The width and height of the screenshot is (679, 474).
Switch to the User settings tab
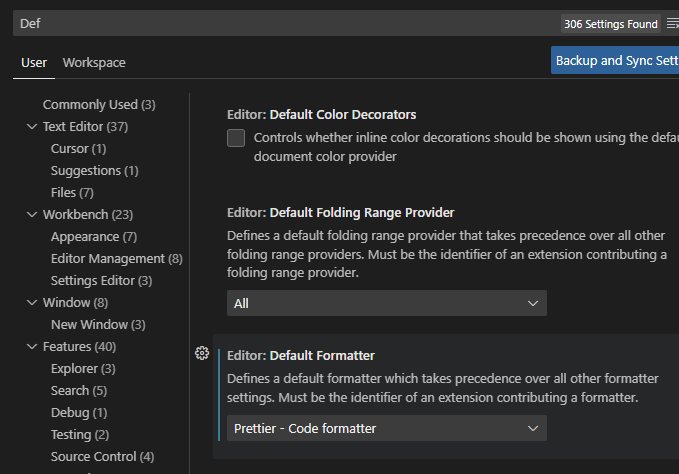pyautogui.click(x=34, y=62)
